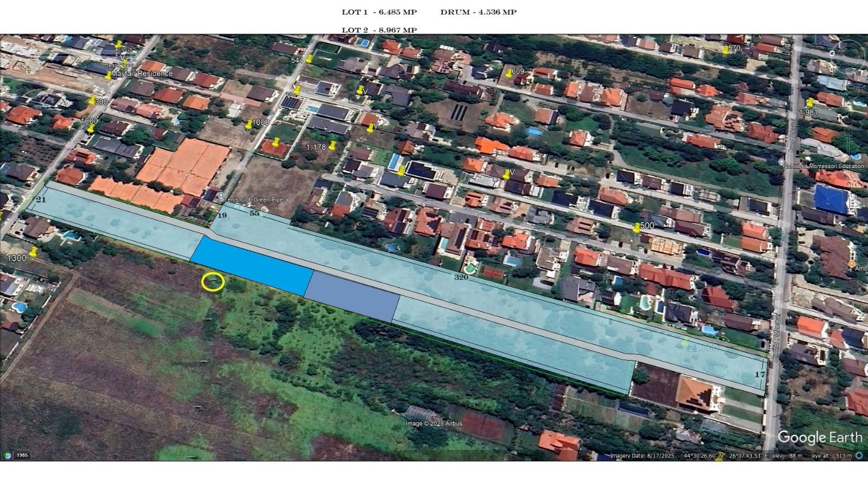Select the pushpin labeled 300
The image size is (868, 488).
point(92,101)
